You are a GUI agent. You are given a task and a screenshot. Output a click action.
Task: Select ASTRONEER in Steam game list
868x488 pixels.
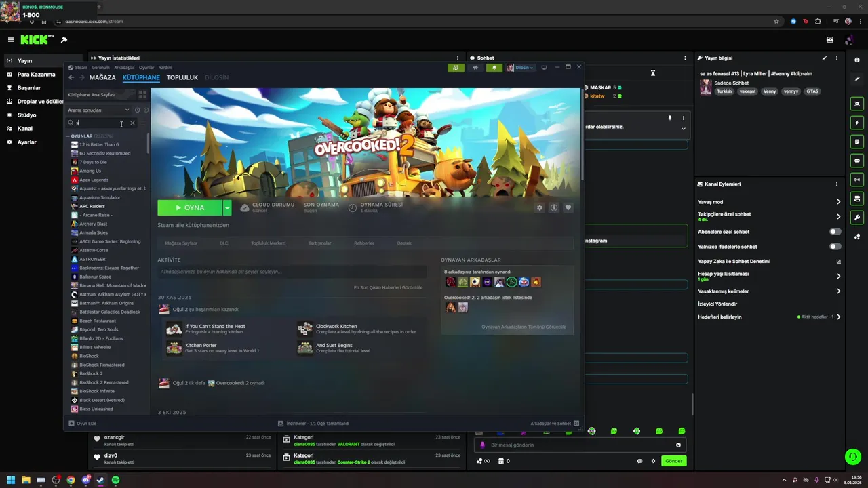pyautogui.click(x=92, y=259)
